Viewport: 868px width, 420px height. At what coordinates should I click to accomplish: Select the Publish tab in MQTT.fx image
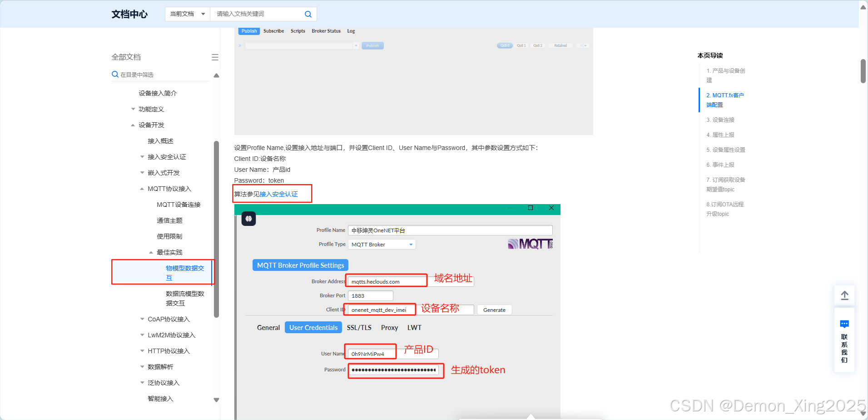249,31
